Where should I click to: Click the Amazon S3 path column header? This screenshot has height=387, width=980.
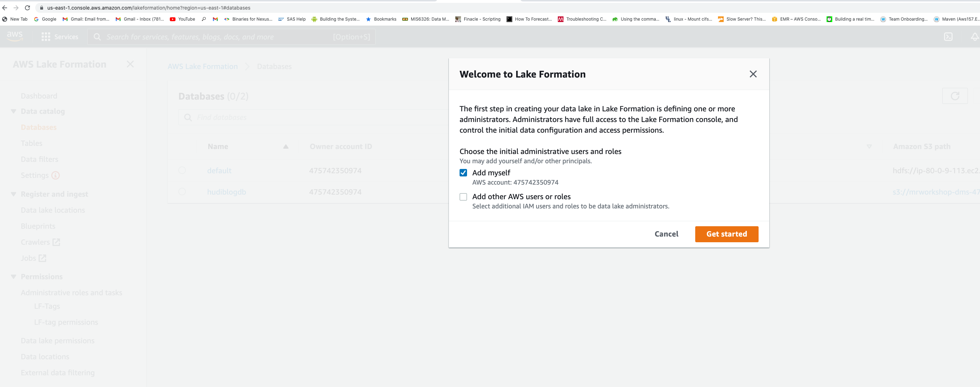pyautogui.click(x=921, y=146)
